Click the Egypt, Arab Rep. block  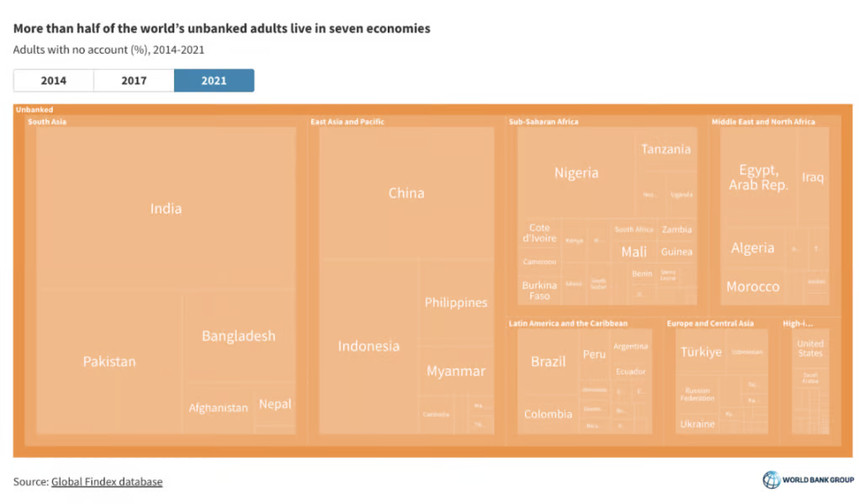pyautogui.click(x=758, y=178)
